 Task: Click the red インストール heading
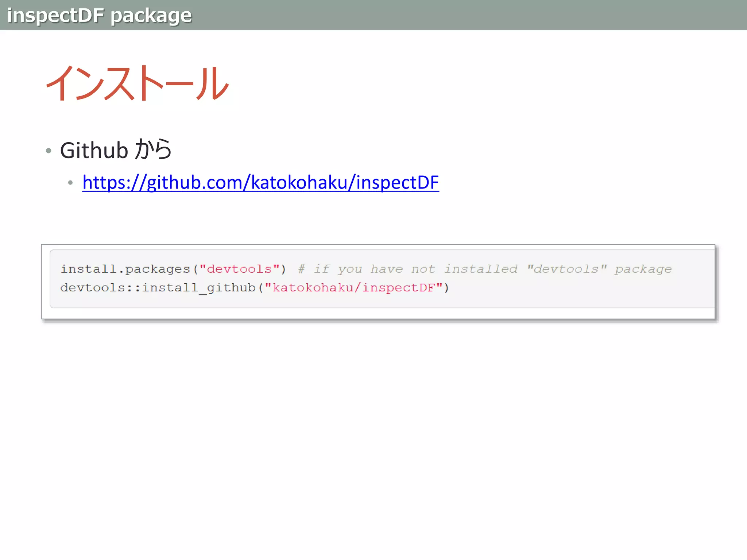point(137,83)
